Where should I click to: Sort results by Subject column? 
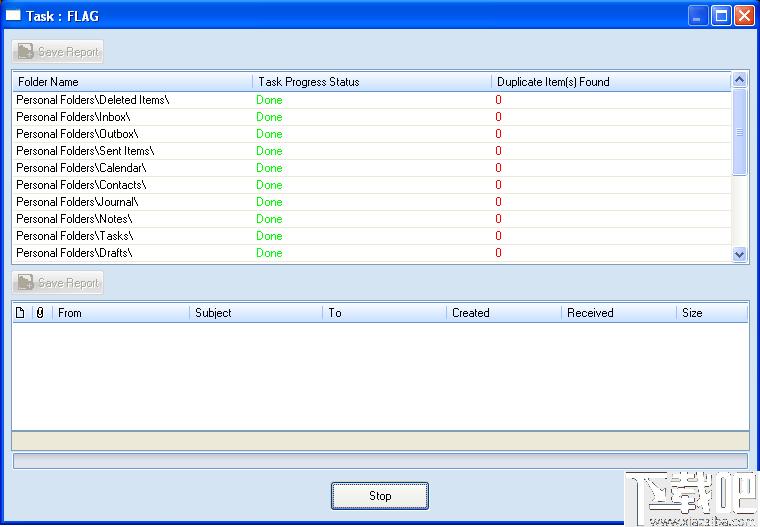[256, 313]
